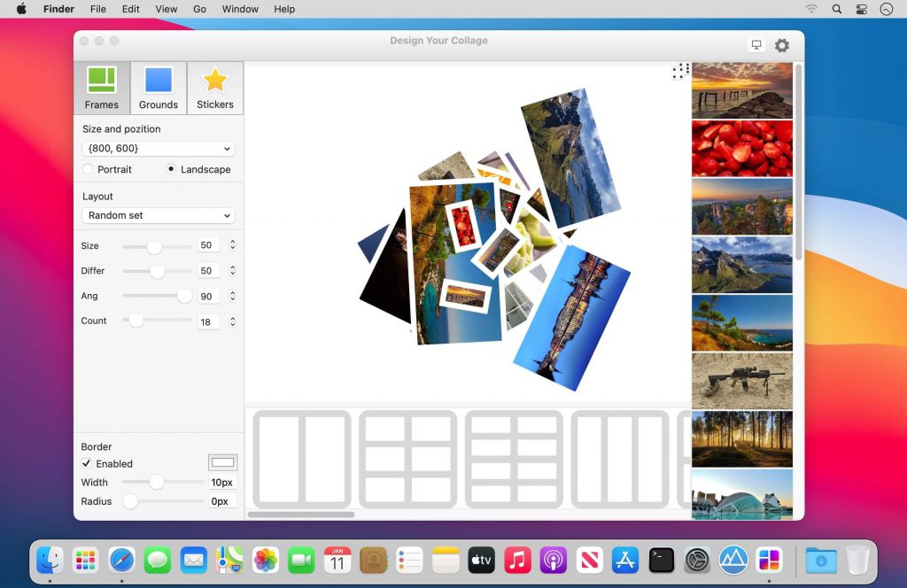The image size is (907, 588).
Task: Click the display icon in the title bar
Action: coord(756,44)
